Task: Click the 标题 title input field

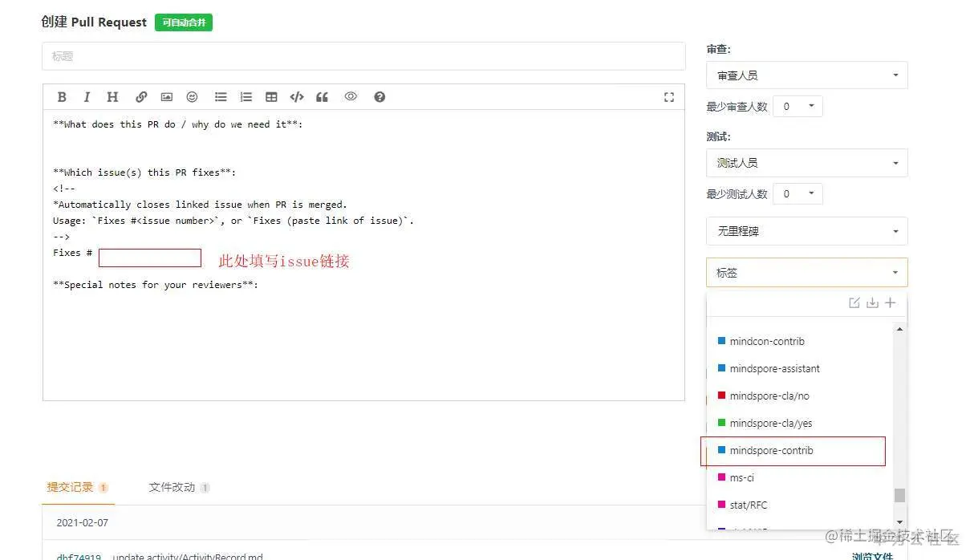Action: 363,56
